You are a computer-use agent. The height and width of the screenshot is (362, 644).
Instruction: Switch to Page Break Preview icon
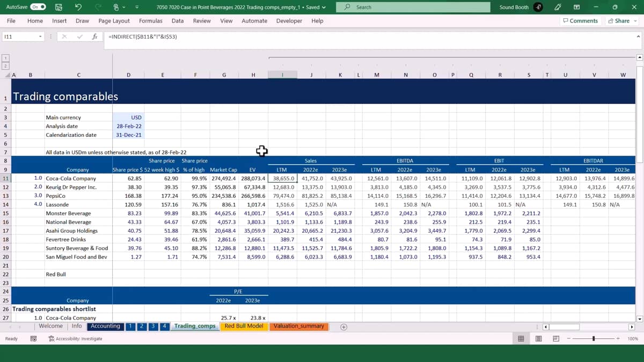555,339
